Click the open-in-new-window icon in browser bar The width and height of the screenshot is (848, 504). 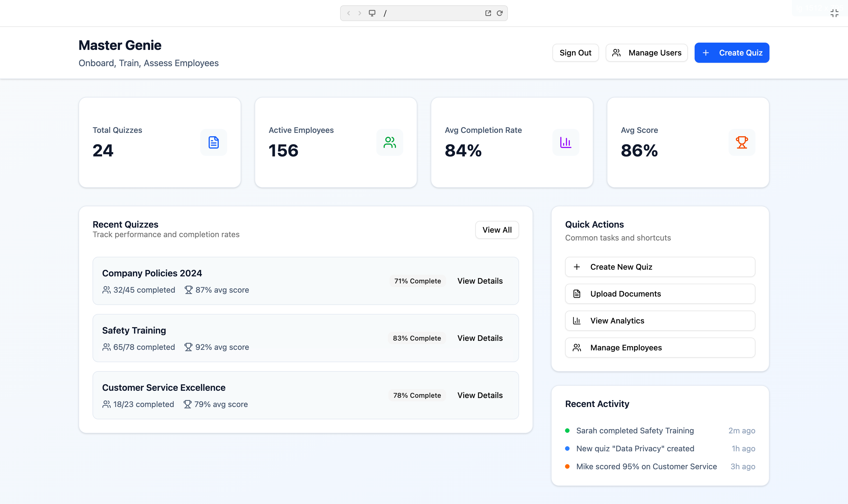tap(488, 13)
